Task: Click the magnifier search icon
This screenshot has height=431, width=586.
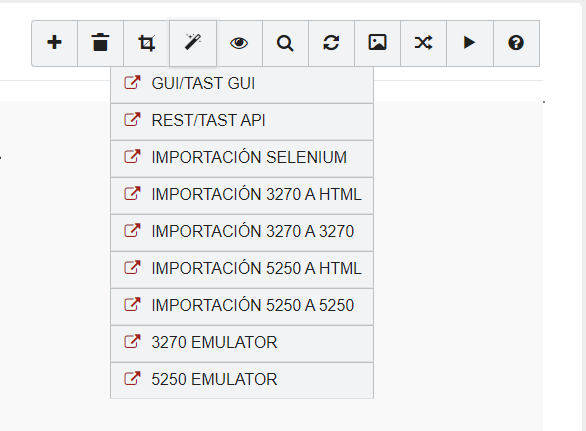Action: point(285,43)
